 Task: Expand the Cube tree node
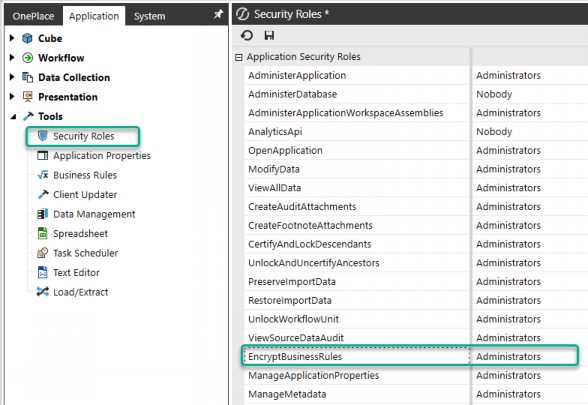click(x=12, y=38)
